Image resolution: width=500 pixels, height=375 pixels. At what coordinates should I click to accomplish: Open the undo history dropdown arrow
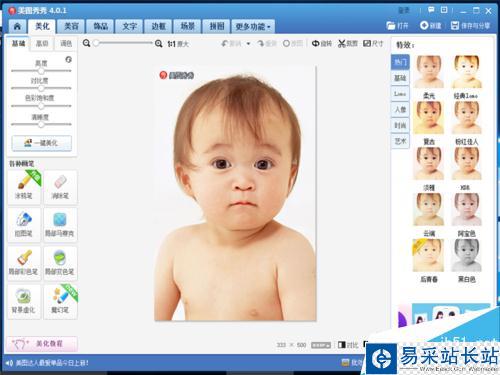point(248,44)
